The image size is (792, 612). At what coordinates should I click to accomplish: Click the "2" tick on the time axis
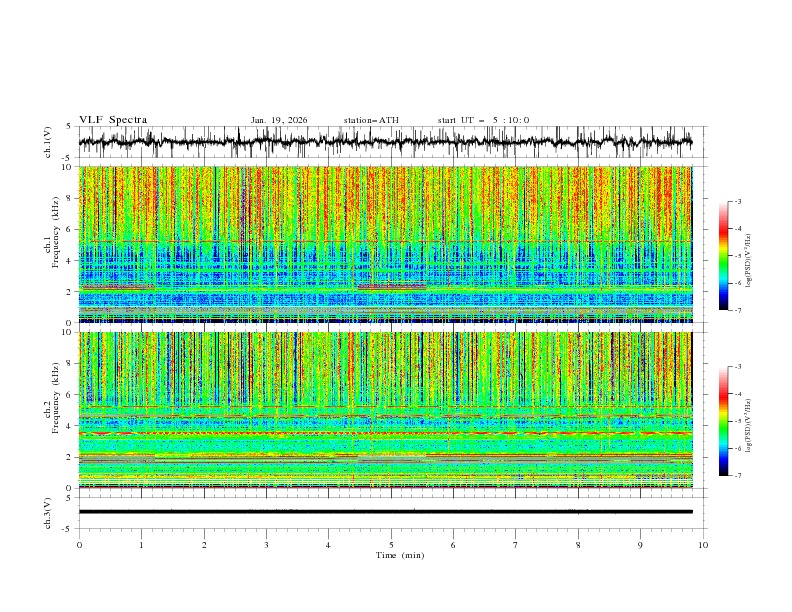click(x=204, y=545)
